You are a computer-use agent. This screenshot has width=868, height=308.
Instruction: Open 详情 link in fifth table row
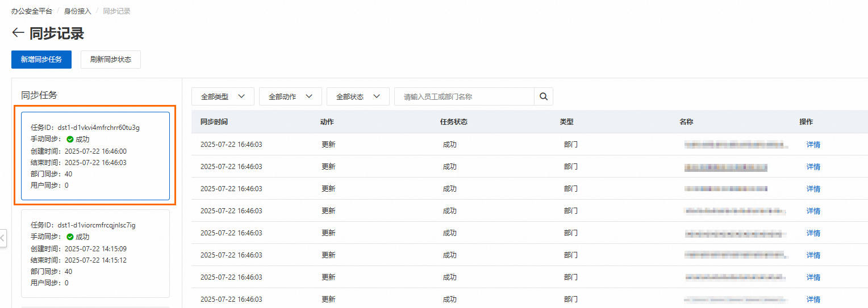813,233
